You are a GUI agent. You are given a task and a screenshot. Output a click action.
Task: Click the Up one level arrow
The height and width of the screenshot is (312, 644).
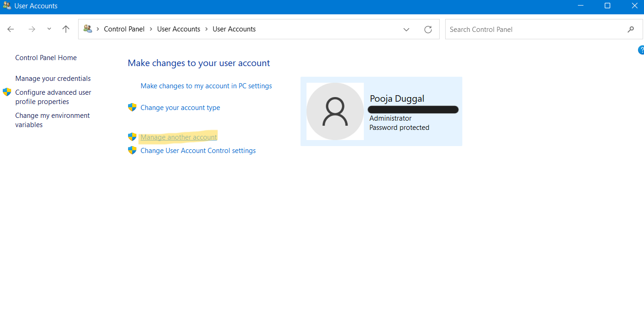point(66,29)
